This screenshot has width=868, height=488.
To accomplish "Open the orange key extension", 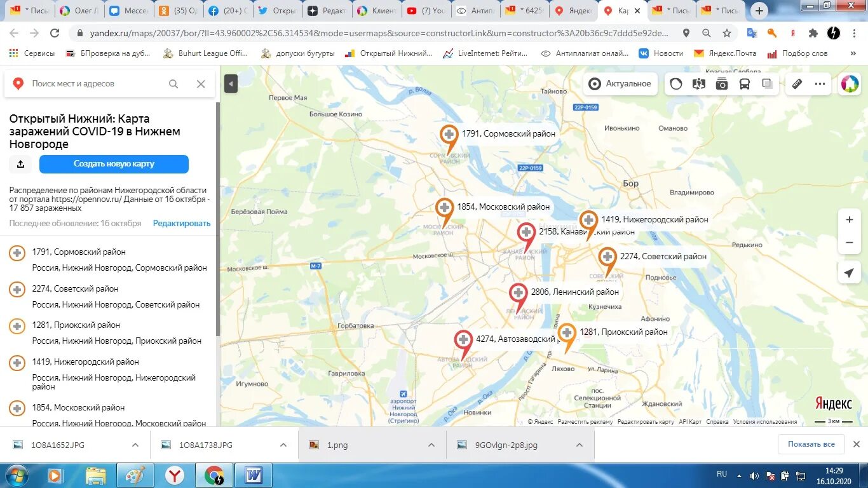I will pyautogui.click(x=772, y=33).
